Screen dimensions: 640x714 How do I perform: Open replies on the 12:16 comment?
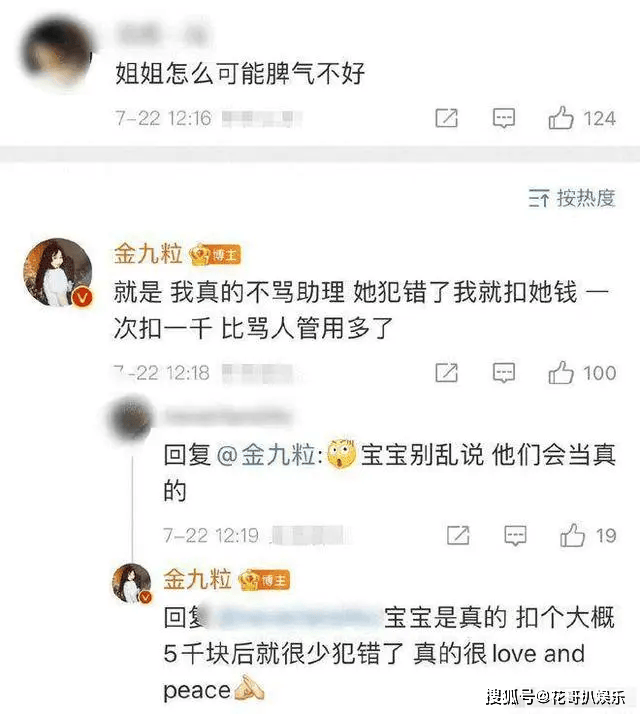pyautogui.click(x=504, y=118)
